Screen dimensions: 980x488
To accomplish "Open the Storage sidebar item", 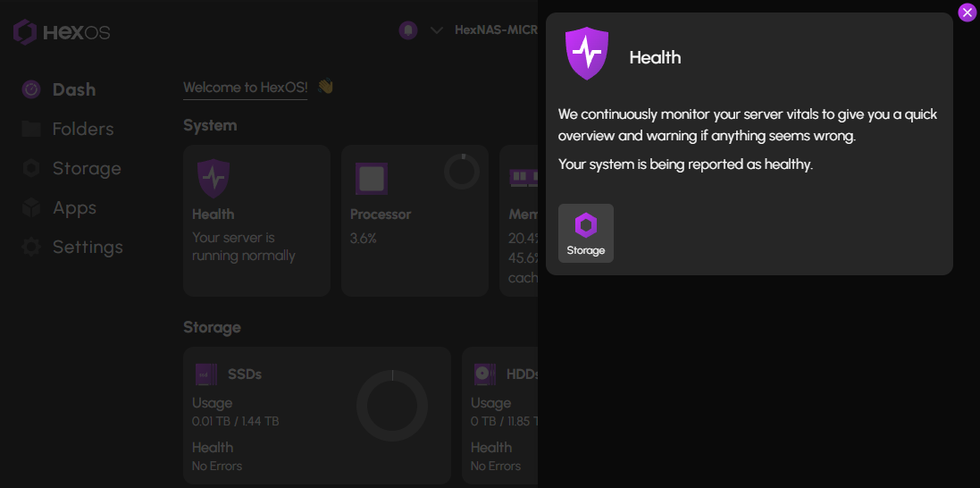I will point(86,168).
